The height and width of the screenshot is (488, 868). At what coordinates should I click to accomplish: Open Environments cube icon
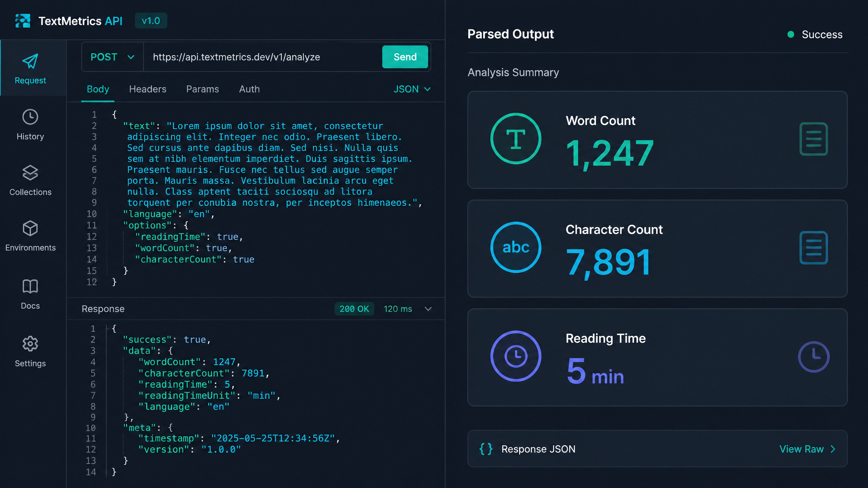tap(30, 228)
